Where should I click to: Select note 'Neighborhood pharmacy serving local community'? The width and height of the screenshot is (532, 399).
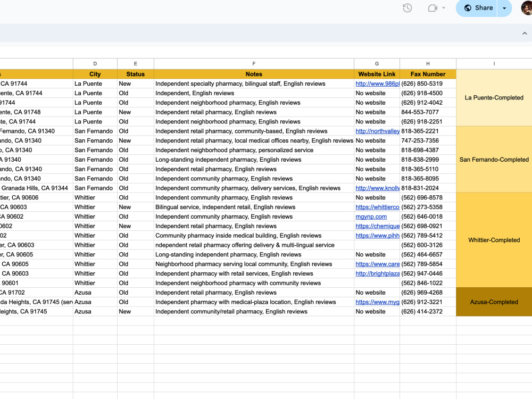254,264
